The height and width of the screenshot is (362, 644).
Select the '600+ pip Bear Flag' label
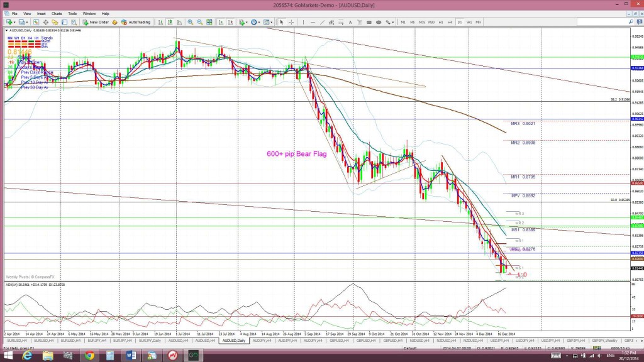pos(297,154)
